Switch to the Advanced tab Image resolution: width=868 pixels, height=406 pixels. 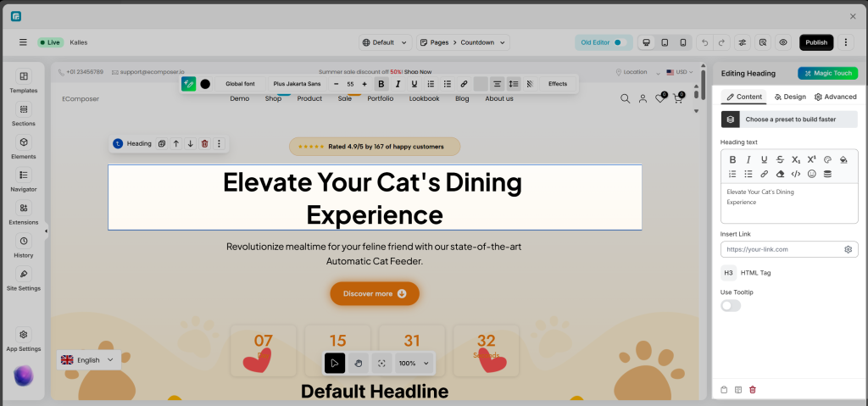(x=836, y=97)
